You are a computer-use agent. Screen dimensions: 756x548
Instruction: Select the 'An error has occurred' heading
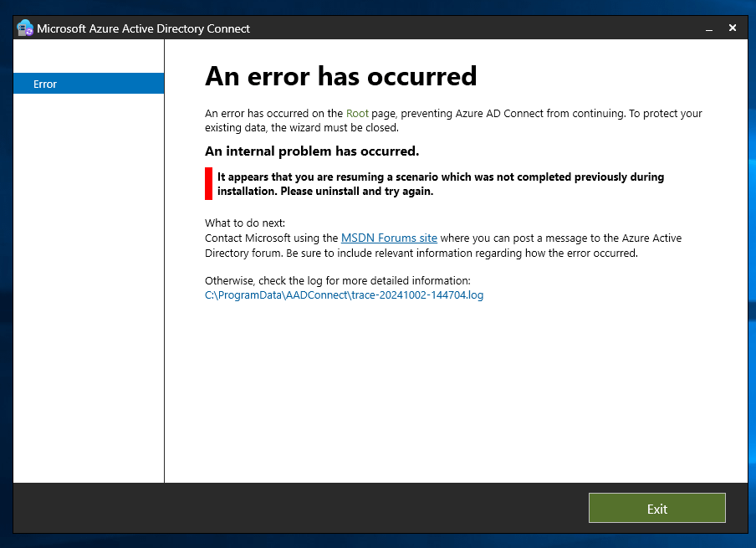pos(340,76)
